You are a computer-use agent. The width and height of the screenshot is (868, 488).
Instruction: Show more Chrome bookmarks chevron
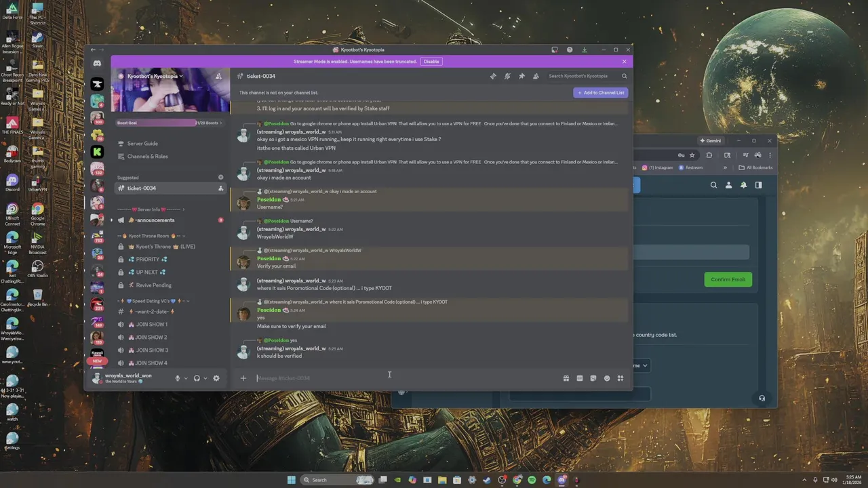725,167
